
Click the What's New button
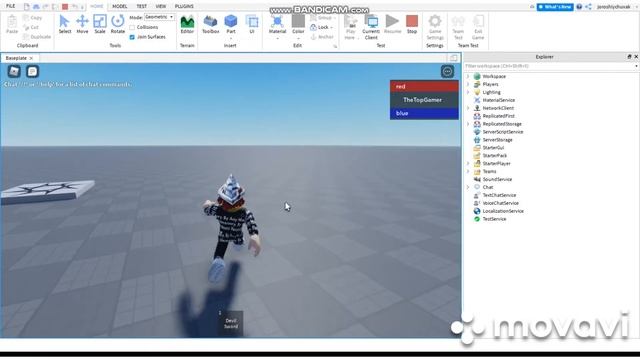[x=555, y=7]
